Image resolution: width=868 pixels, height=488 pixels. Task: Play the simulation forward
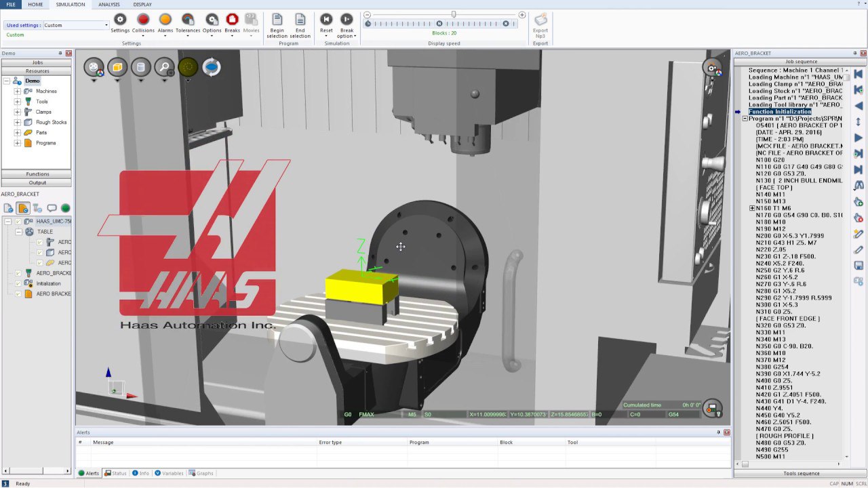859,138
